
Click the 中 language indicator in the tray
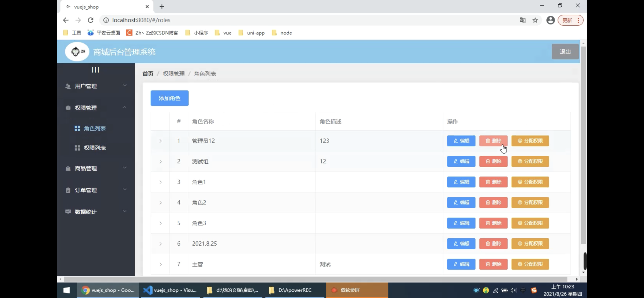coord(523,290)
